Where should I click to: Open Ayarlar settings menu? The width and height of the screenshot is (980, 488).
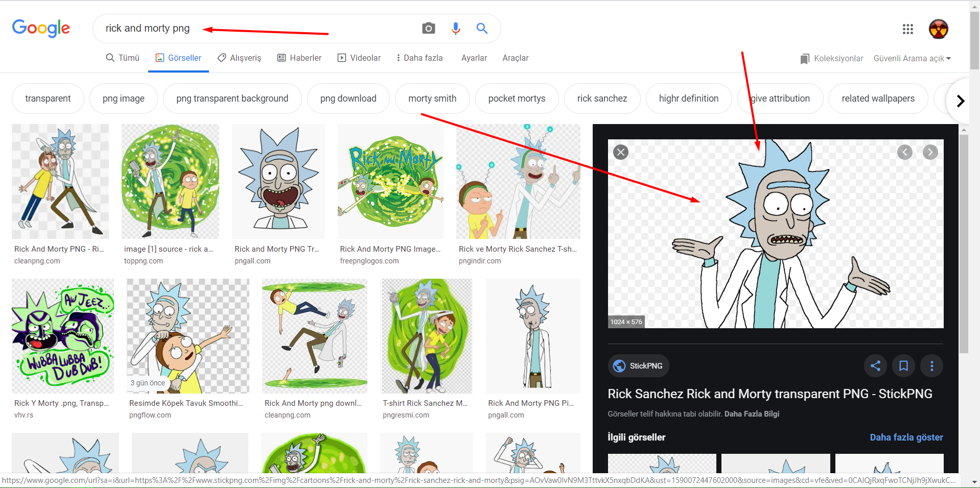click(x=474, y=58)
